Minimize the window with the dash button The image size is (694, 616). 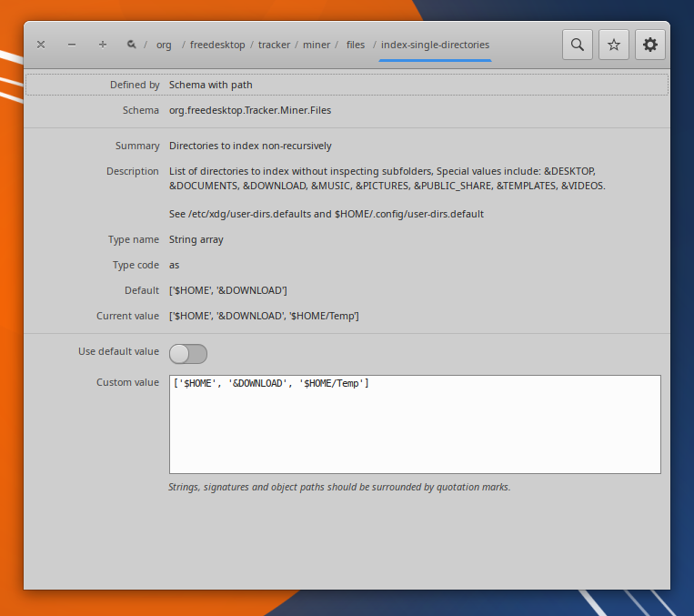coord(72,45)
